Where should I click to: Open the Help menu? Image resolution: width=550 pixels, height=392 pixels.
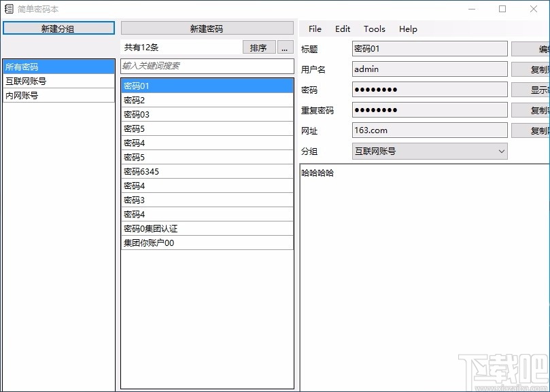(407, 29)
